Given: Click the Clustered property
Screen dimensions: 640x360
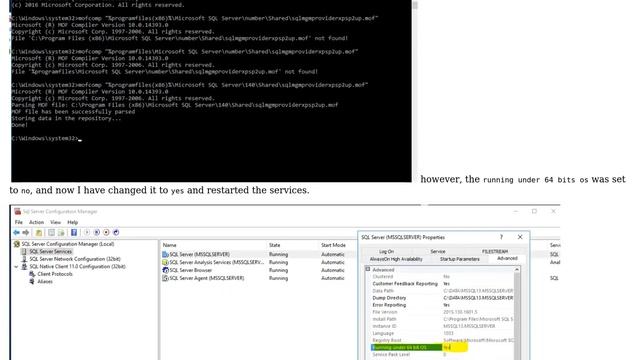Looking at the screenshot, I should tap(382, 277).
